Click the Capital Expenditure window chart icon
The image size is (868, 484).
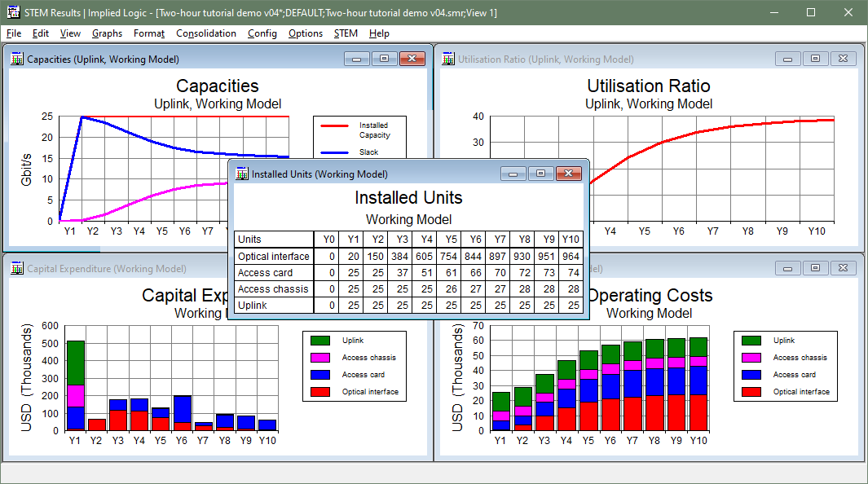point(17,268)
